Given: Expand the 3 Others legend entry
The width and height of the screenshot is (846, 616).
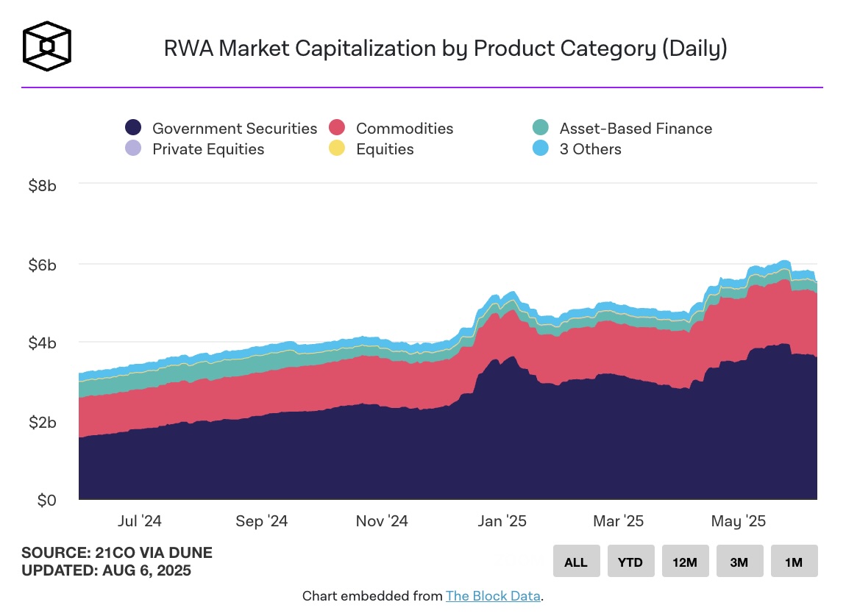Looking at the screenshot, I should [x=590, y=148].
